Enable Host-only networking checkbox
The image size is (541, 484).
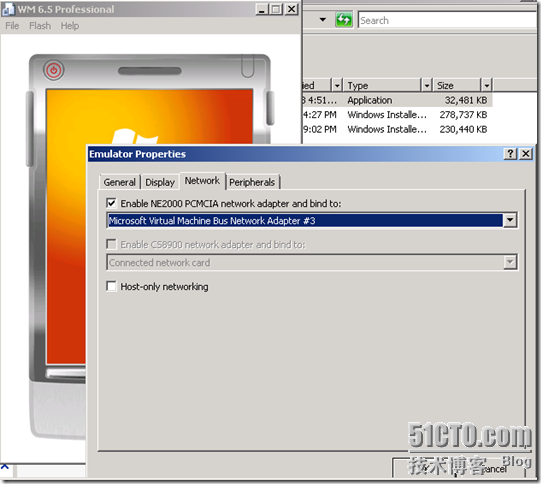coord(111,286)
